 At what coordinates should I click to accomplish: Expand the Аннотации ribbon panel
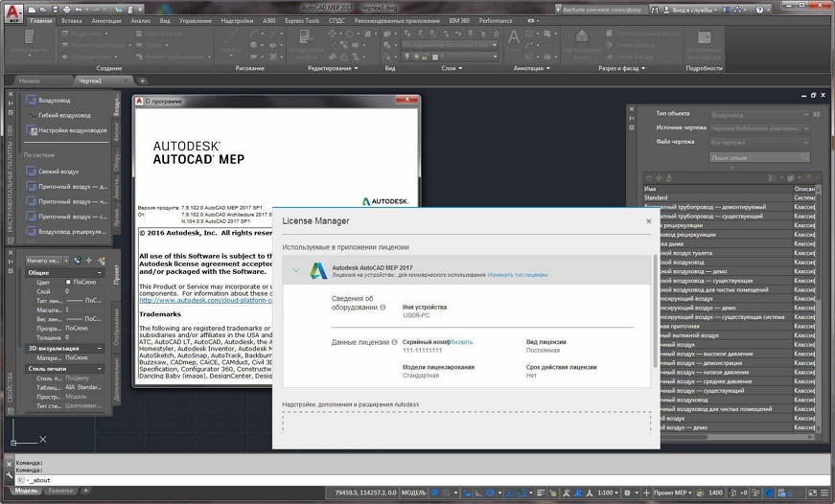pyautogui.click(x=531, y=68)
